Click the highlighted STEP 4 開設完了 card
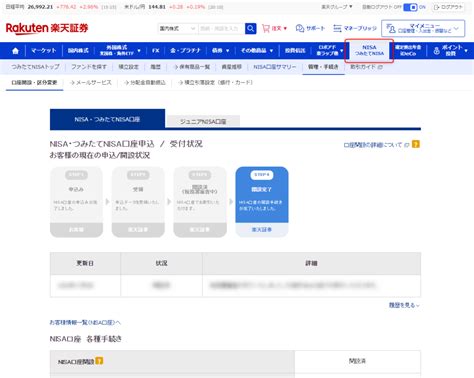The height and width of the screenshot is (378, 474). tap(262, 202)
